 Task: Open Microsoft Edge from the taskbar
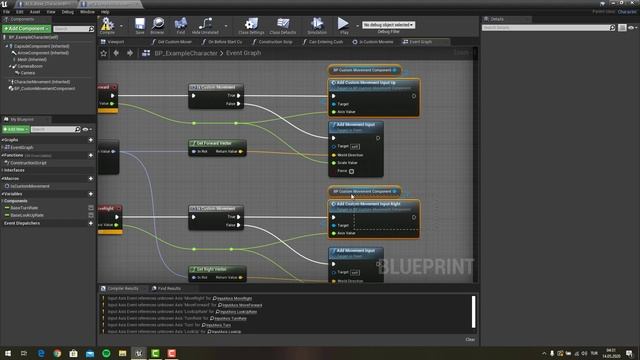click(41, 353)
